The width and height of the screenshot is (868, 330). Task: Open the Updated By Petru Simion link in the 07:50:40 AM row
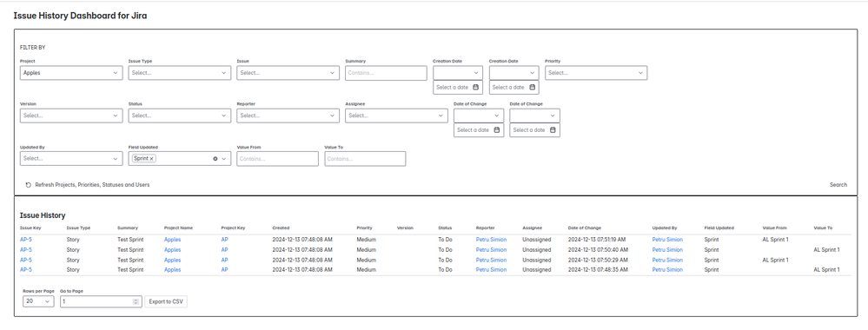[x=667, y=250]
